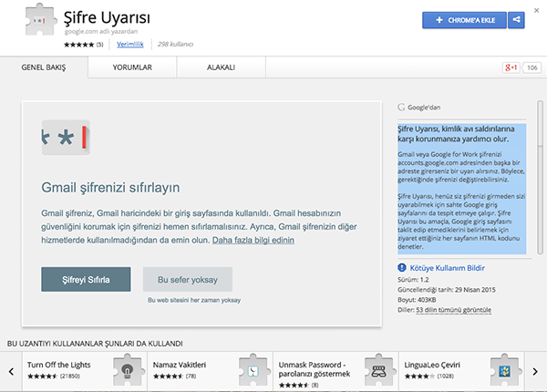547x392 pixels.
Task: Click the Kötüye Kullanım Bildir warning icon
Action: point(402,267)
